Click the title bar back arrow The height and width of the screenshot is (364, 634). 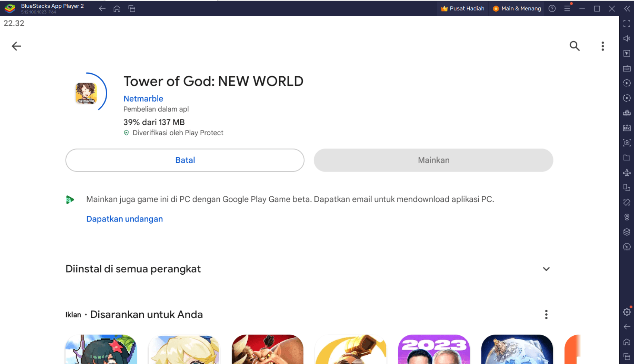pos(102,9)
